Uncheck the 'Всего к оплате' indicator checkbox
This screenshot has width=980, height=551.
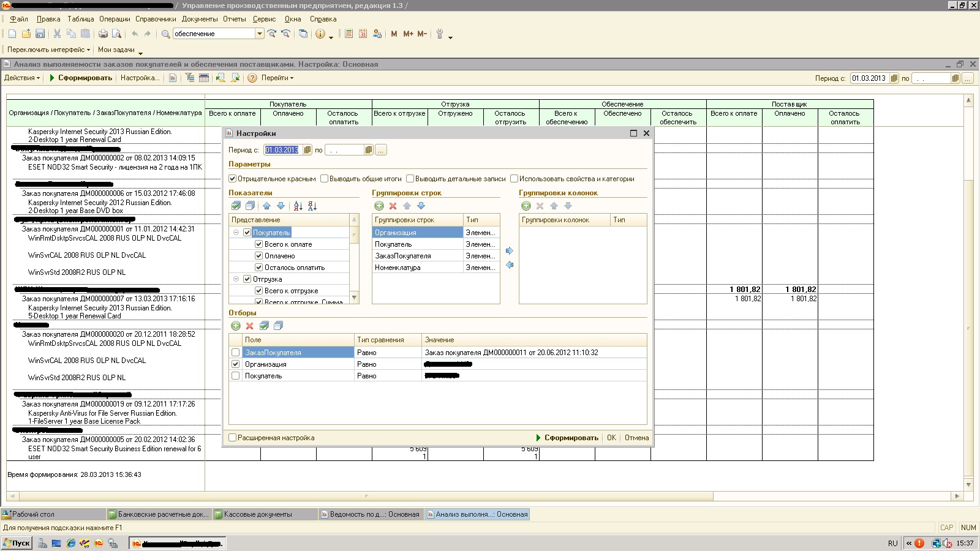click(259, 244)
